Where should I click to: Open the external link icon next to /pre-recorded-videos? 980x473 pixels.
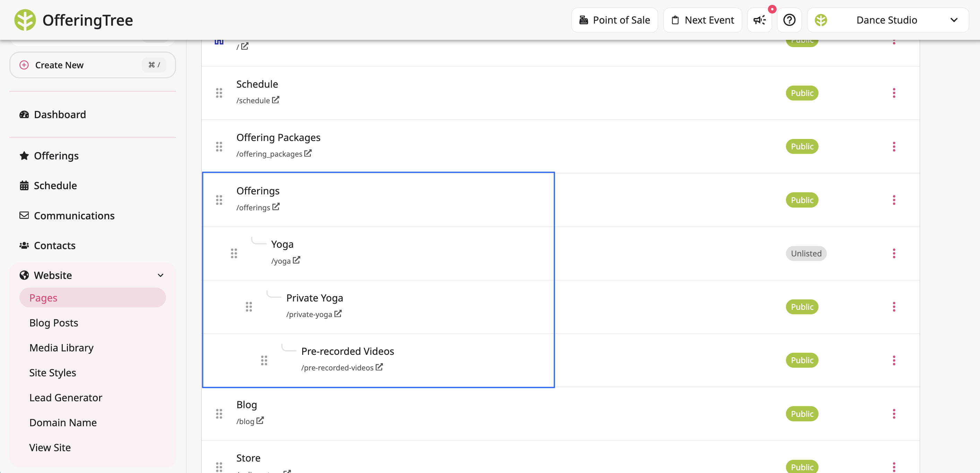click(379, 367)
